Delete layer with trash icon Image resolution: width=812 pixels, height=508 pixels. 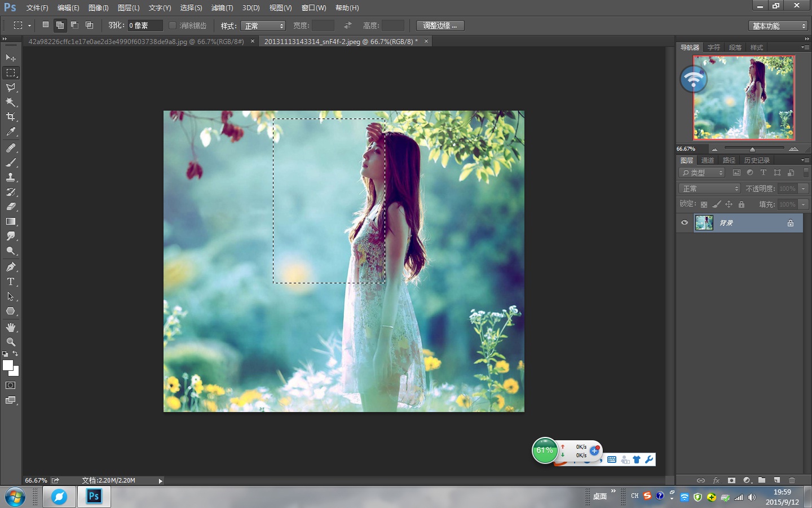(792, 480)
